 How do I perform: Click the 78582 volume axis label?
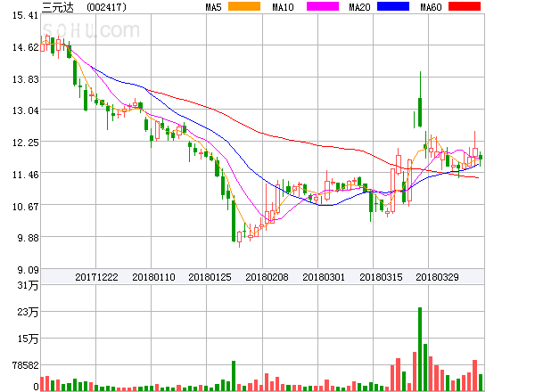[x=25, y=365]
